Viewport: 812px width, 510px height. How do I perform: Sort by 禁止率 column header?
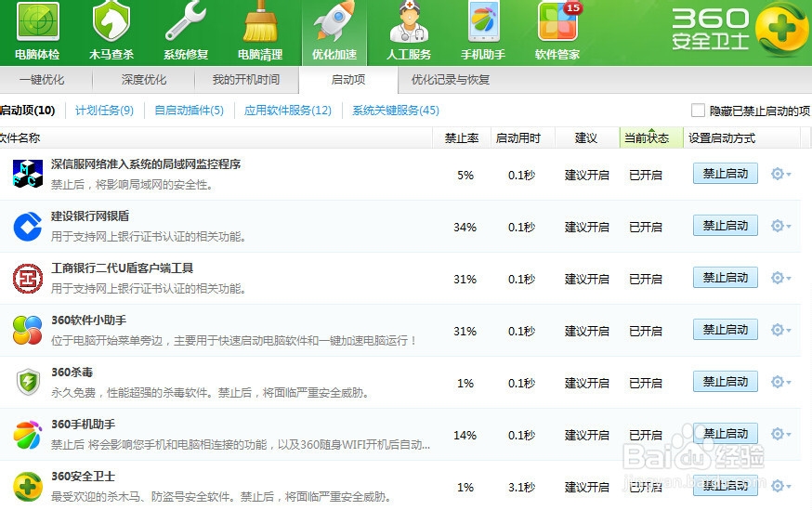coord(462,137)
